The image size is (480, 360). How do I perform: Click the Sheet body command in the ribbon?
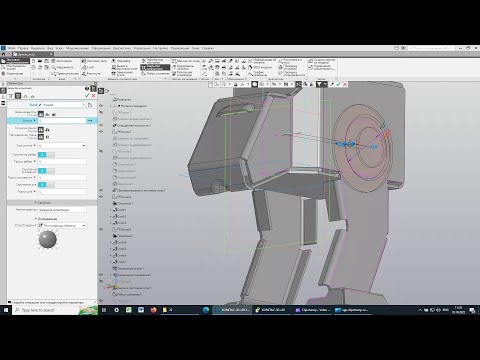[94, 61]
